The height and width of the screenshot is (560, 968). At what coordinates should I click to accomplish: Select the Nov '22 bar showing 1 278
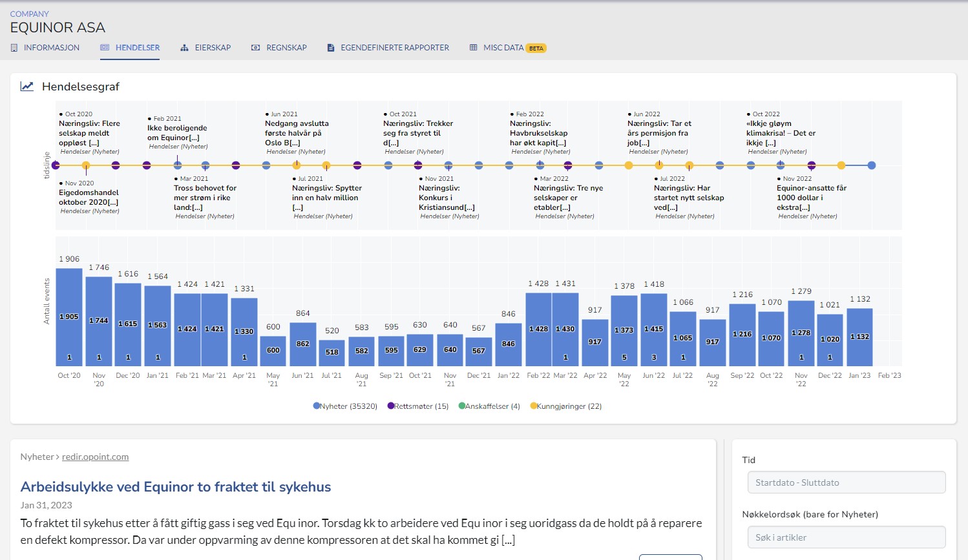click(801, 333)
